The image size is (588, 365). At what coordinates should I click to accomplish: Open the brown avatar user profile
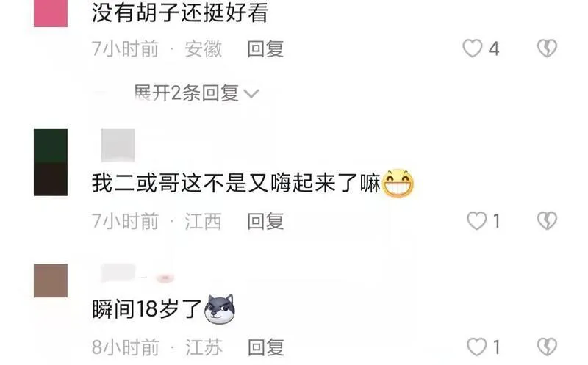51,281
